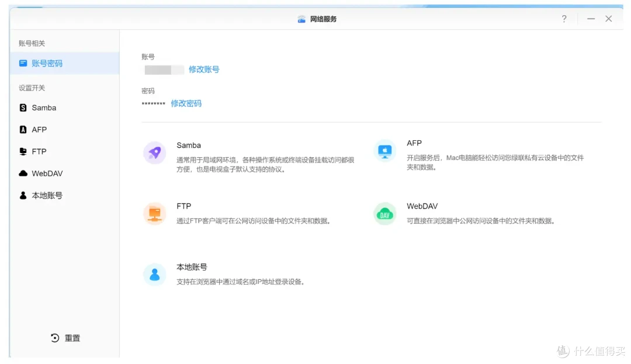Click the WebDAV description about 浏览器中公网访问
This screenshot has width=631, height=364.
(481, 221)
